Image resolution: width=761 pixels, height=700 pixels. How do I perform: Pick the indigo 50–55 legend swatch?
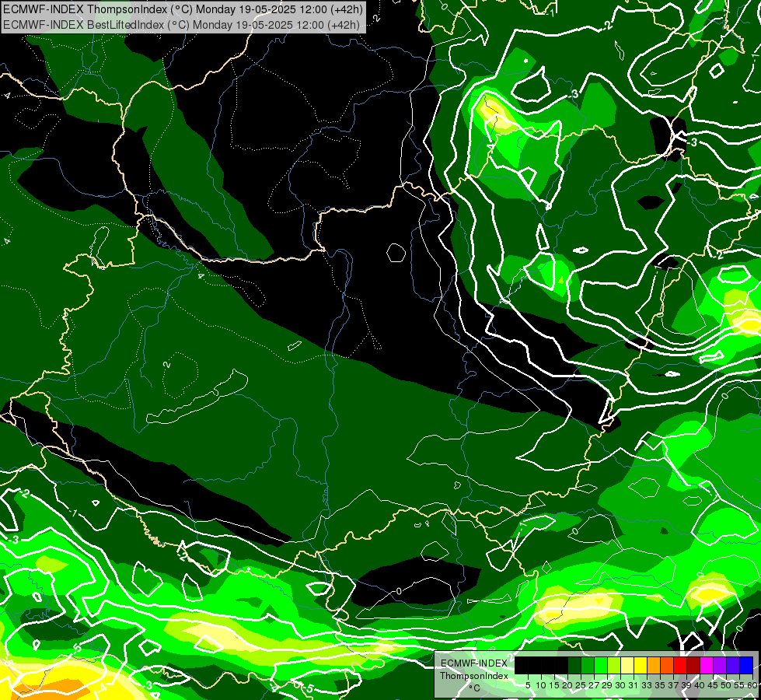pos(733,666)
